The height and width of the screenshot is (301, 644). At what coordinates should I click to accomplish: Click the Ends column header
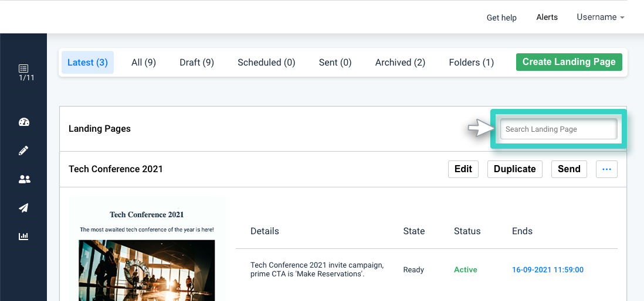522,231
